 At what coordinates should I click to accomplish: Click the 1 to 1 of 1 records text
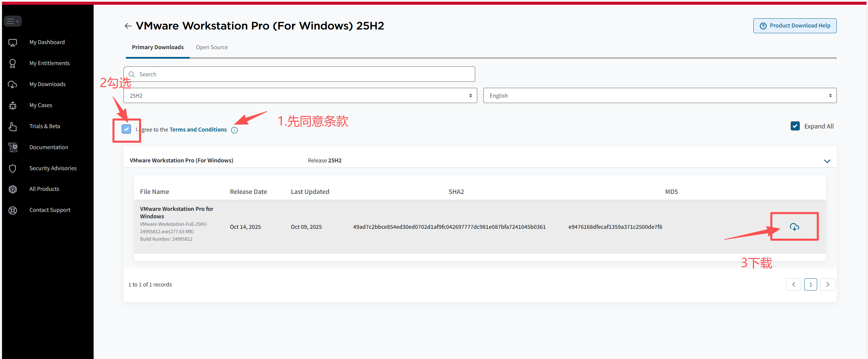coord(150,284)
